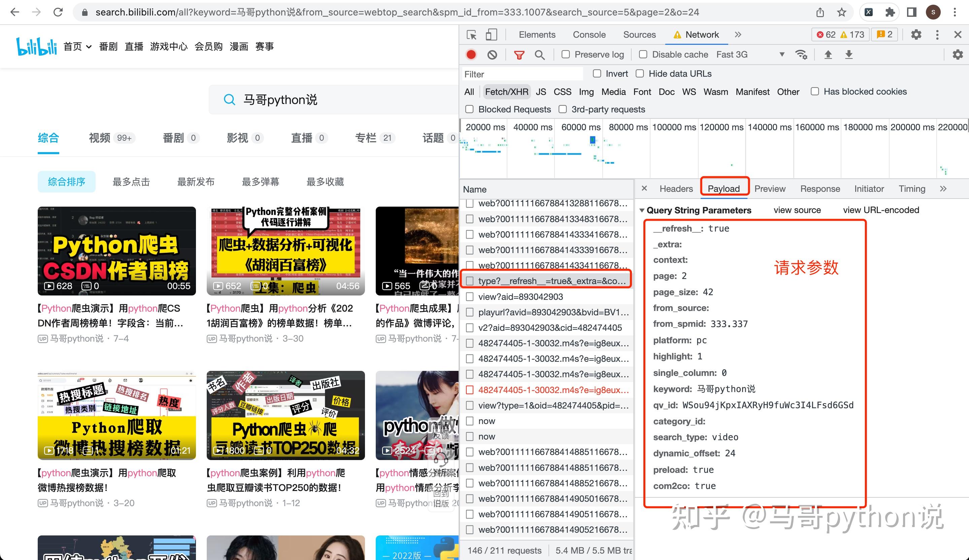Switch to the Elements panel
The height and width of the screenshot is (560, 969).
point(537,35)
